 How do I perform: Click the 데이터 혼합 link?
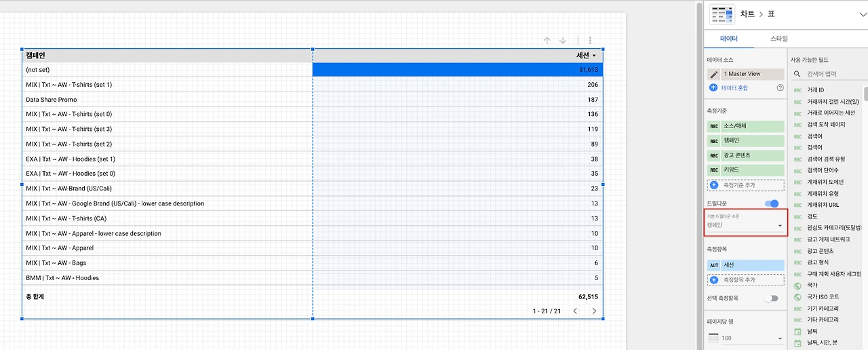point(736,87)
